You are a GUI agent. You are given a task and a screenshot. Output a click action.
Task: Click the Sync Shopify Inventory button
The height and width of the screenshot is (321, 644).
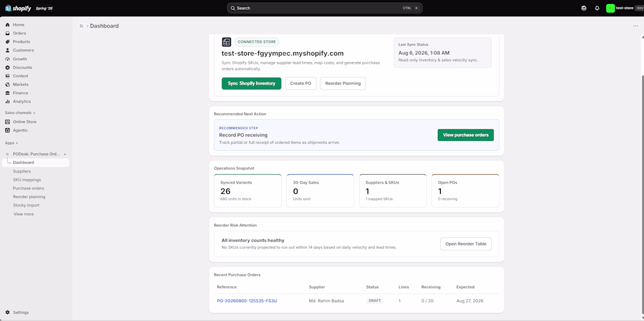(x=251, y=83)
